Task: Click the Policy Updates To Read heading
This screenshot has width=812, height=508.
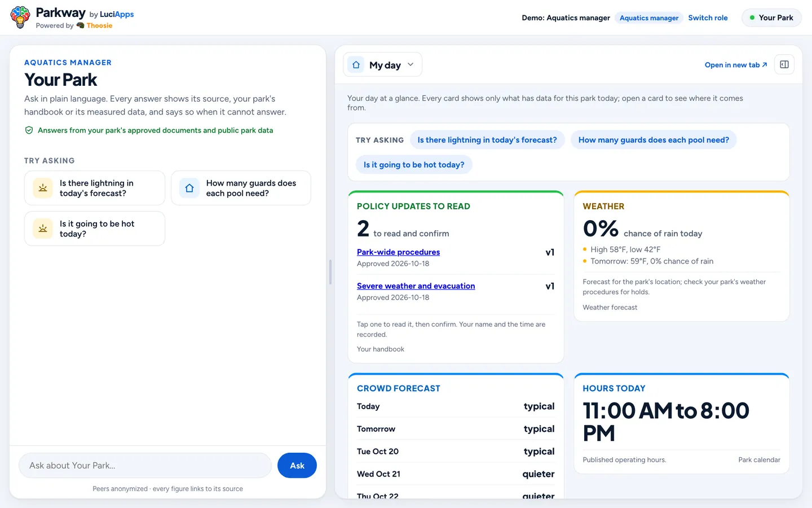Action: click(413, 207)
